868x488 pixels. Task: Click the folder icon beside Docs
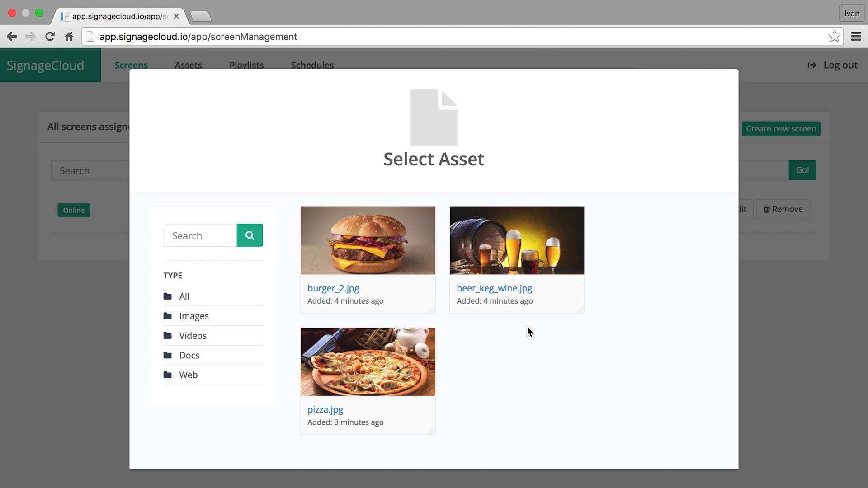[168, 355]
